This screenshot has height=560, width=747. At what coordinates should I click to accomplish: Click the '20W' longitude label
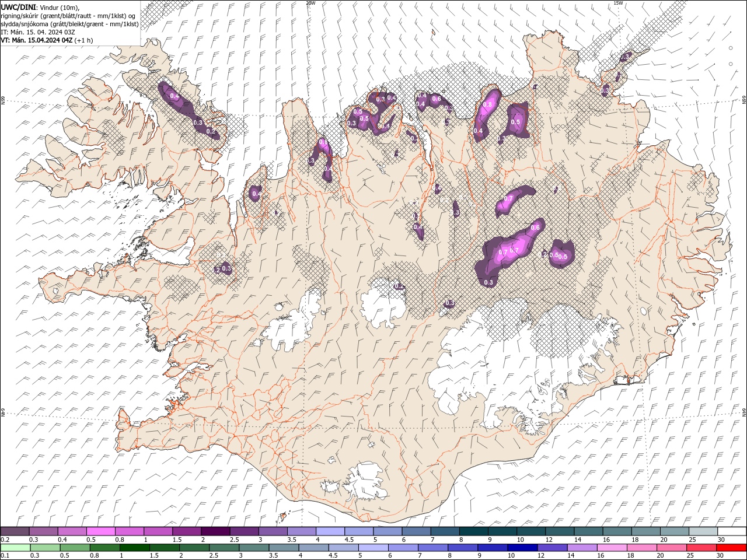click(x=310, y=3)
